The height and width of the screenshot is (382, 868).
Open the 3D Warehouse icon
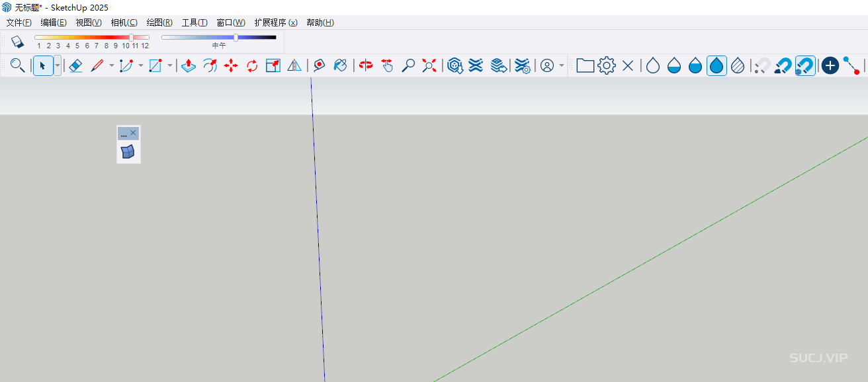[x=455, y=65]
